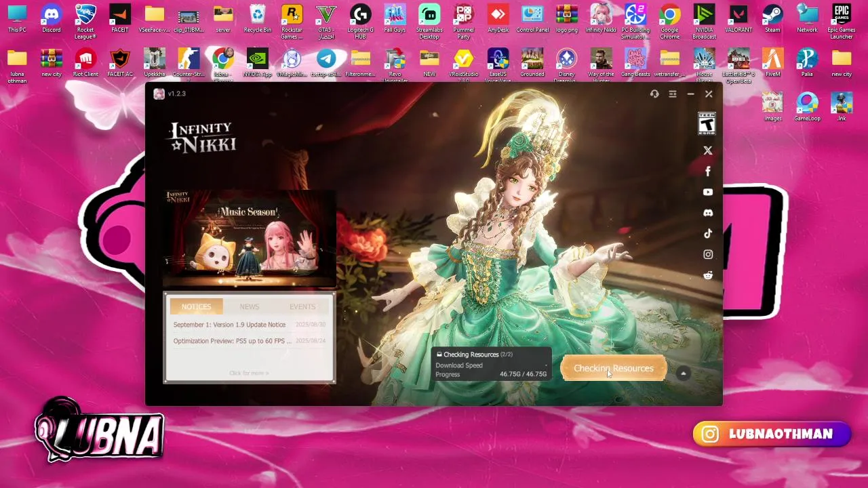Open the YouTube icon in launcher sidebar
The width and height of the screenshot is (868, 488).
708,192
